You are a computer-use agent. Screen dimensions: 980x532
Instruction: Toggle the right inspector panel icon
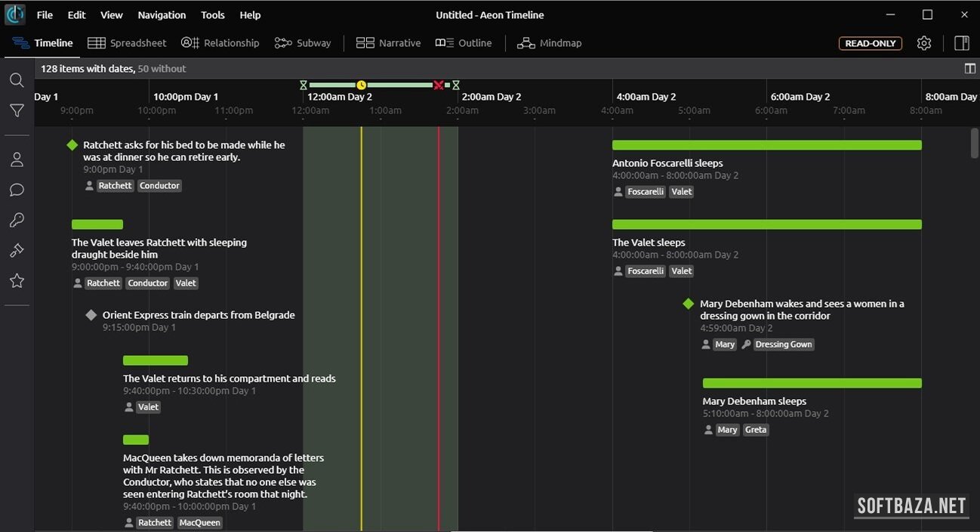pos(962,43)
